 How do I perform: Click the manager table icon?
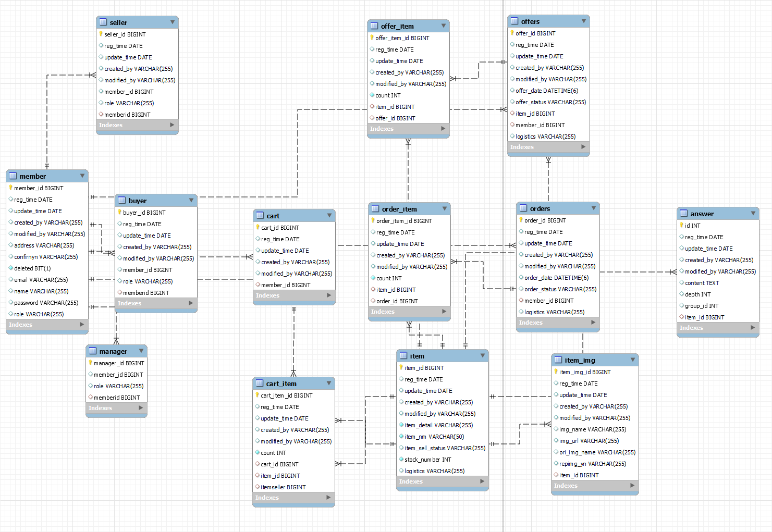(x=93, y=351)
